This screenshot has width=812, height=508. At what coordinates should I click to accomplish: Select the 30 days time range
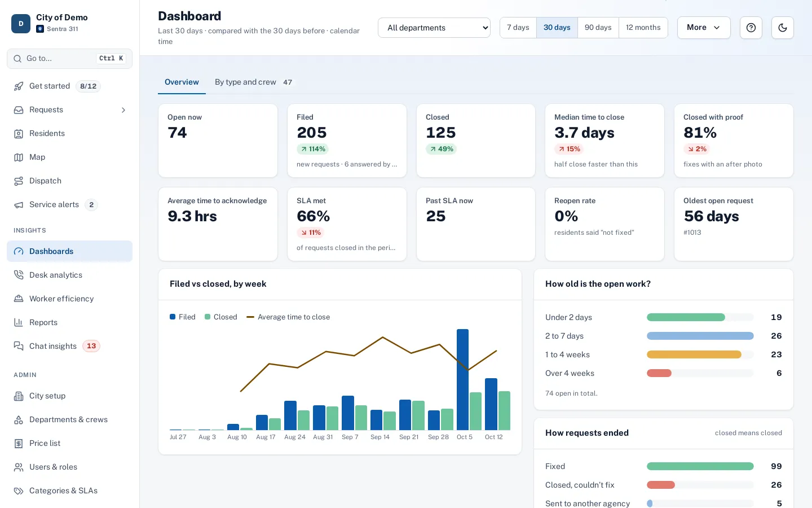[x=557, y=28]
